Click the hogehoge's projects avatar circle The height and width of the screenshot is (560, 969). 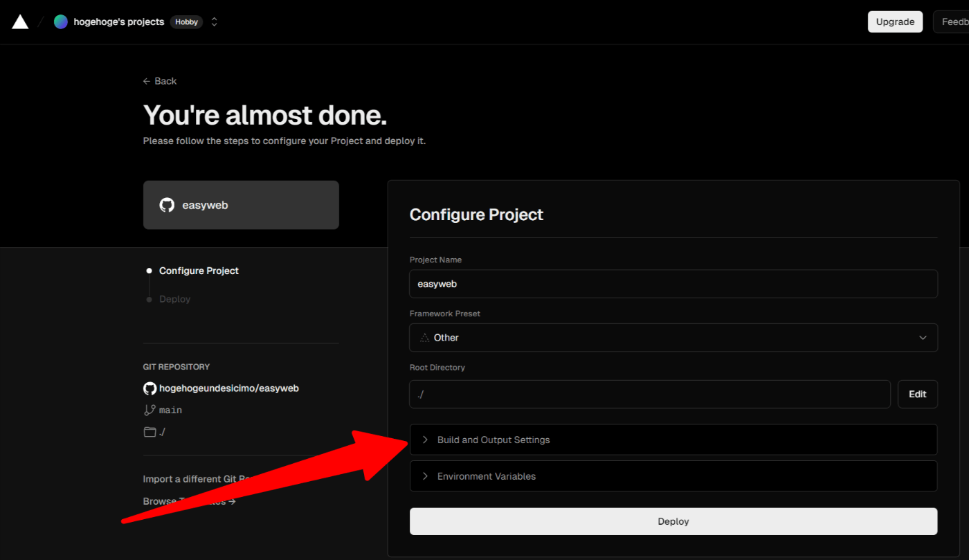(x=61, y=22)
